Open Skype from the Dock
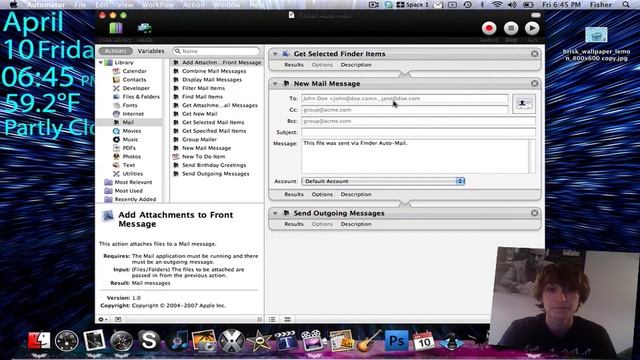 click(x=149, y=340)
